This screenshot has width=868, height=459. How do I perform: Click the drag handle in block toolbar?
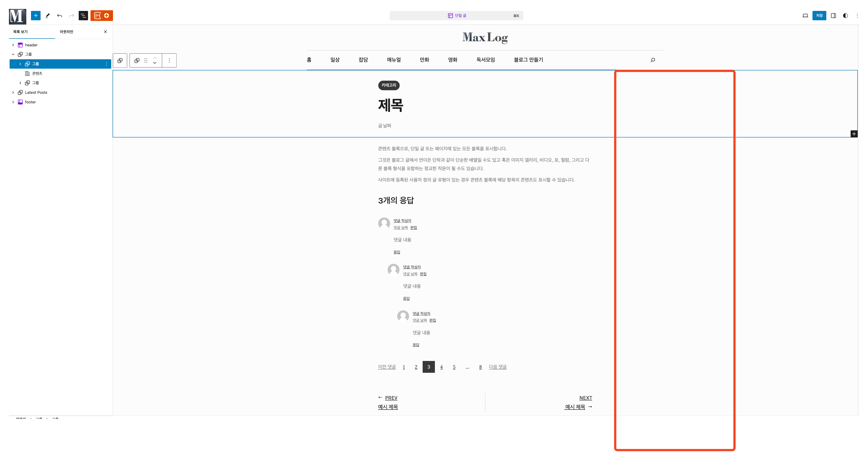click(146, 61)
